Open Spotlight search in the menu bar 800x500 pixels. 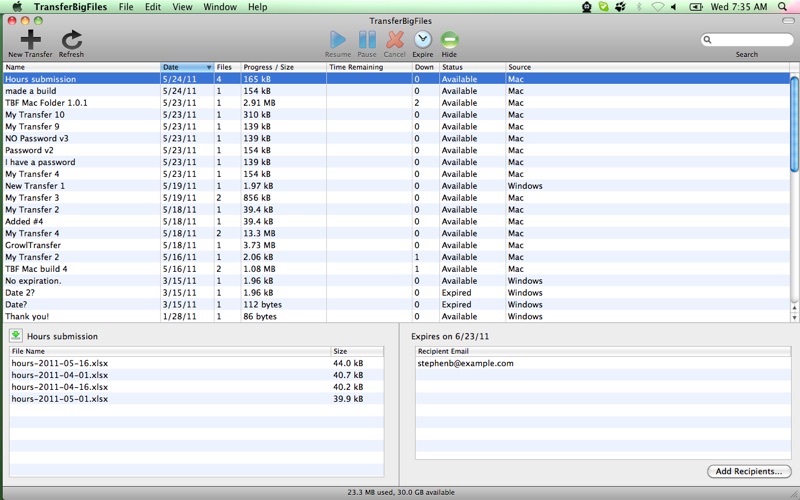(782, 7)
